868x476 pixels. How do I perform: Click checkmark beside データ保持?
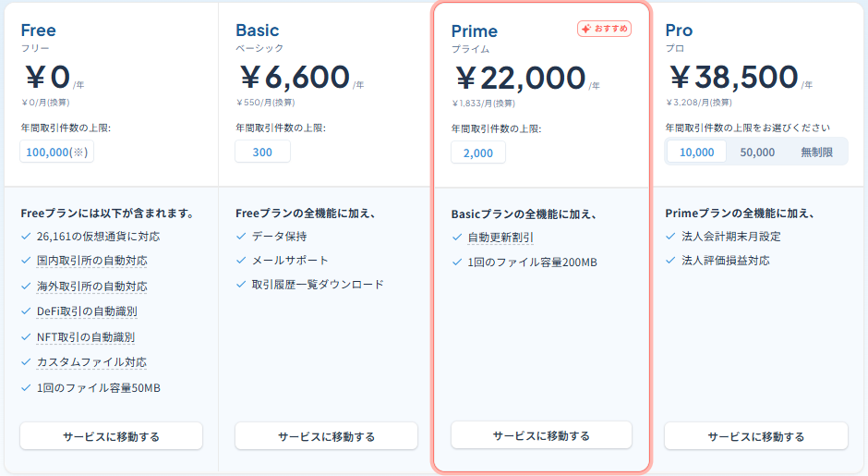(x=241, y=237)
